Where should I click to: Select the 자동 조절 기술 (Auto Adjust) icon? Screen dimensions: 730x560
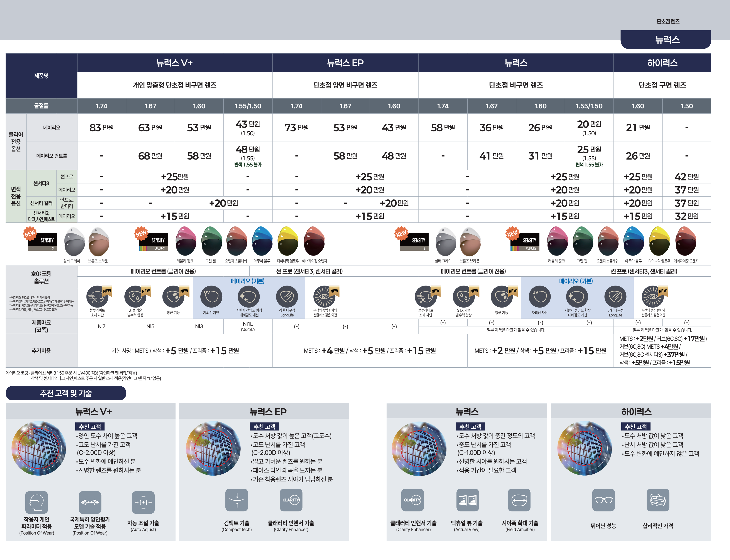(x=143, y=502)
